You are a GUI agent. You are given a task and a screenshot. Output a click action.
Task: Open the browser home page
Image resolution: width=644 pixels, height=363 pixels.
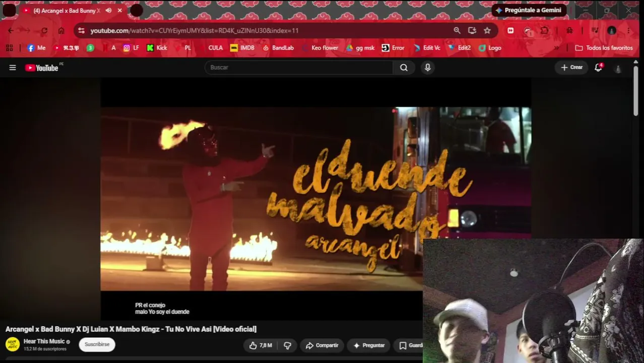point(61,30)
